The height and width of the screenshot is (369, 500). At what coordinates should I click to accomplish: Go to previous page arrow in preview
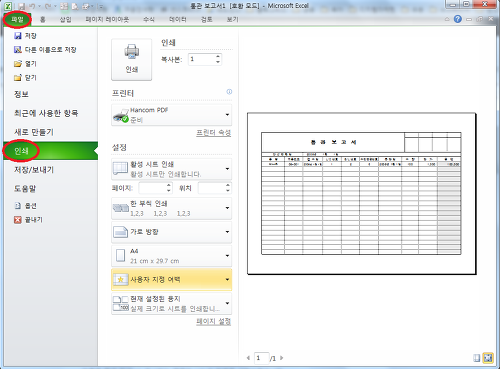tap(248, 358)
